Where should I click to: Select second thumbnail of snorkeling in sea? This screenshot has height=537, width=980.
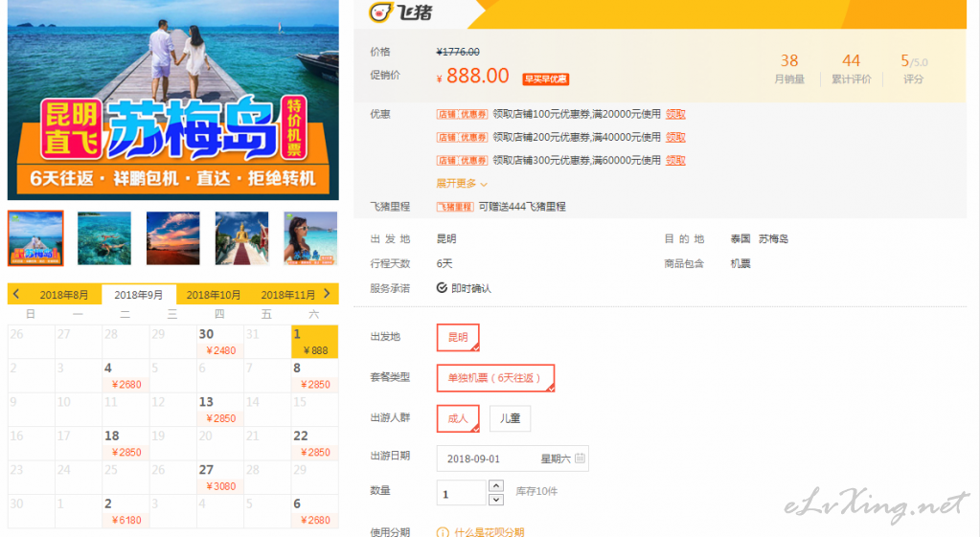click(x=104, y=238)
